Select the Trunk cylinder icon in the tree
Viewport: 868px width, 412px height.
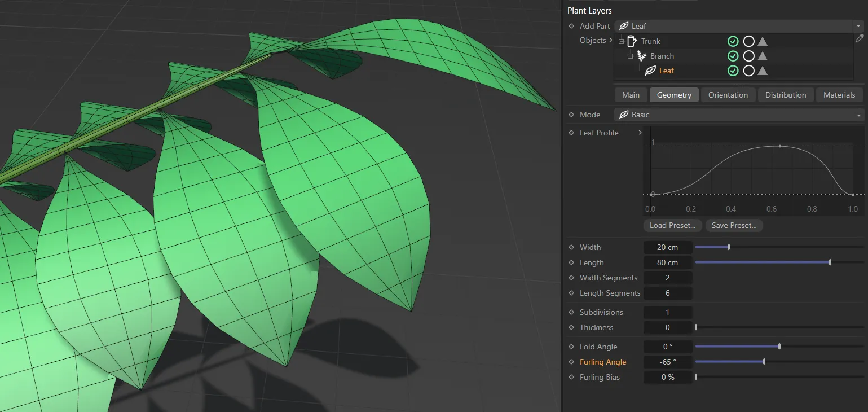pos(632,41)
